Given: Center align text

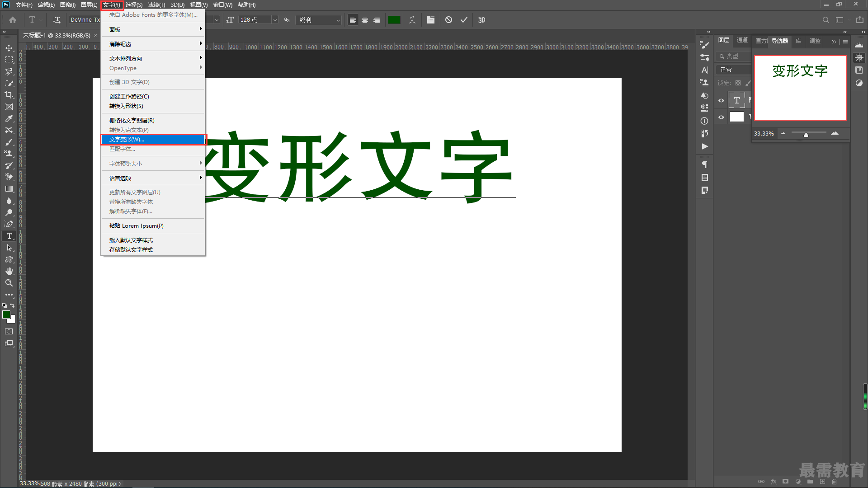Looking at the screenshot, I should tap(365, 20).
